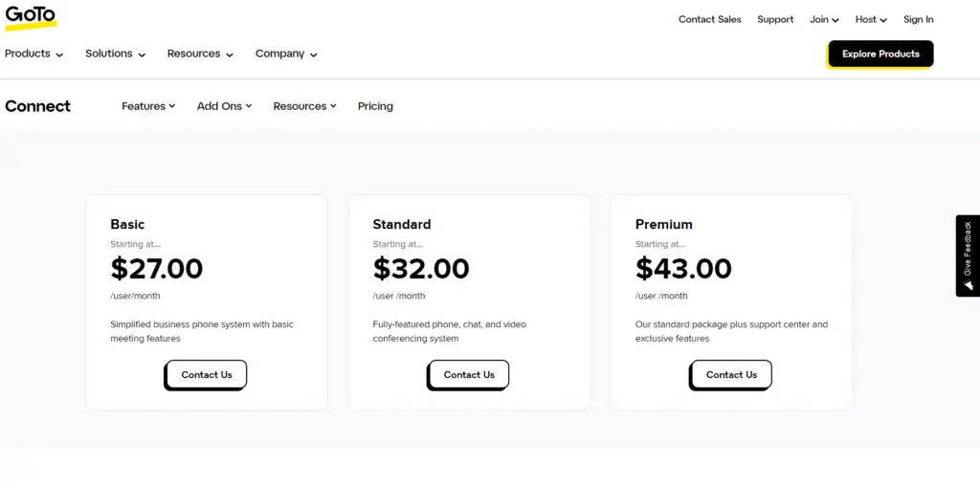The height and width of the screenshot is (488, 980).
Task: Click the Basic plan heading
Action: 127,224
